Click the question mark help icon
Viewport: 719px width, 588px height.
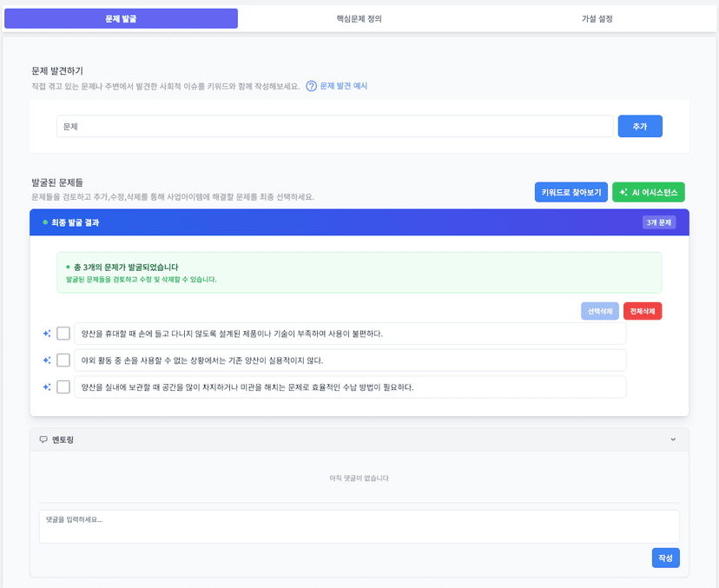point(312,86)
